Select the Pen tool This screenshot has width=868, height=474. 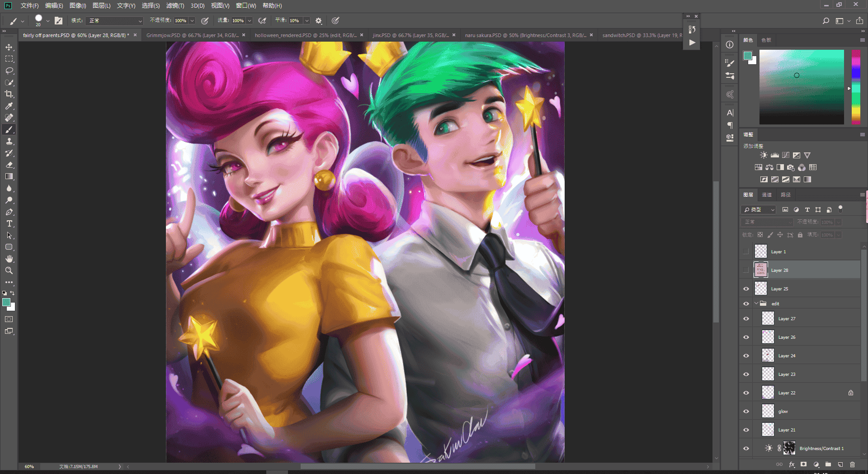click(9, 212)
